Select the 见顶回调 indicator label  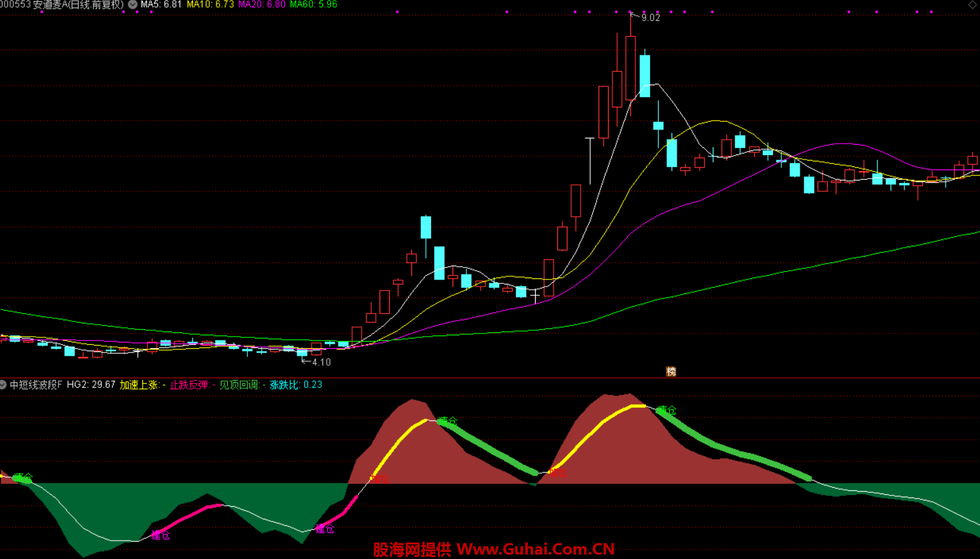(x=239, y=385)
